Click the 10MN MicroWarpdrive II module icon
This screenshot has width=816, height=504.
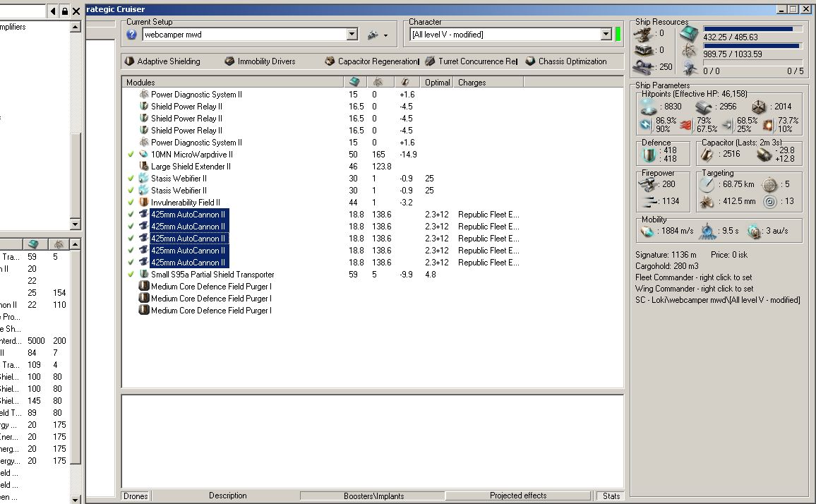pyautogui.click(x=144, y=154)
